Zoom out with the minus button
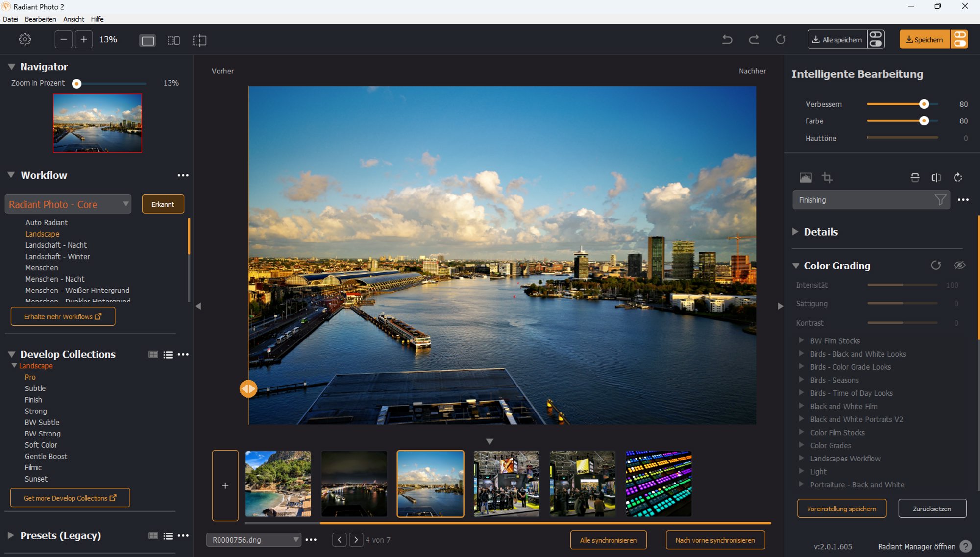Viewport: 980px width, 557px height. 64,40
